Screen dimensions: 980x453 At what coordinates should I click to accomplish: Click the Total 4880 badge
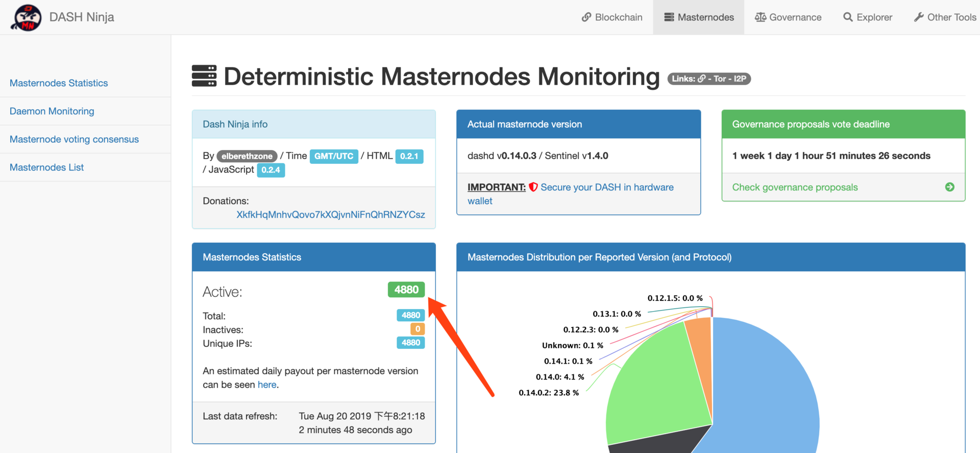pos(411,315)
